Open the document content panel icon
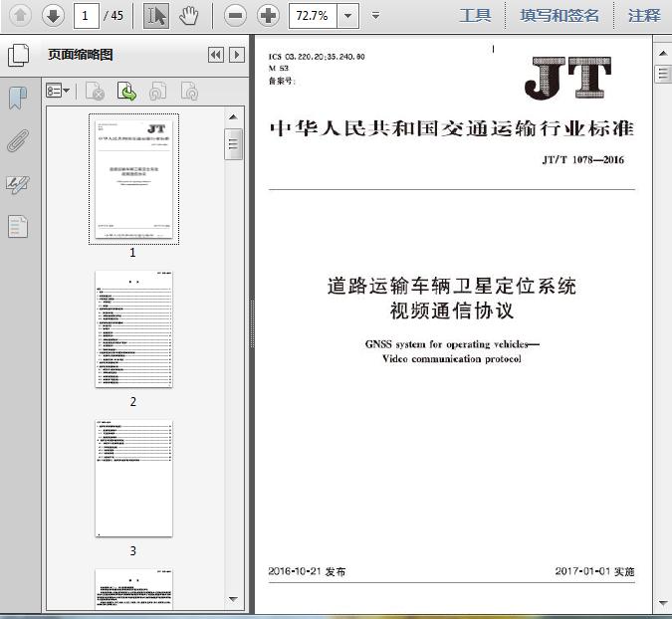 pyautogui.click(x=18, y=226)
